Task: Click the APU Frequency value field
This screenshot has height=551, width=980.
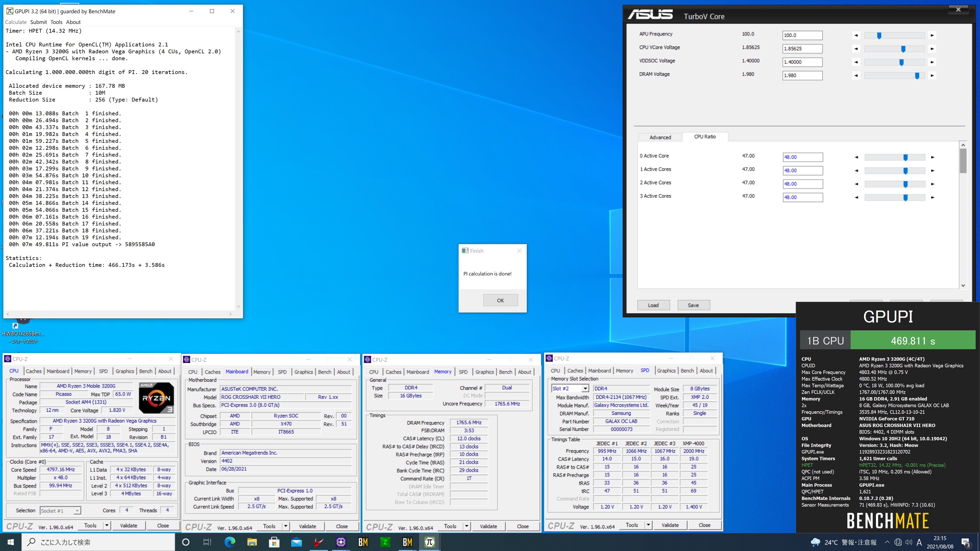Action: point(802,35)
